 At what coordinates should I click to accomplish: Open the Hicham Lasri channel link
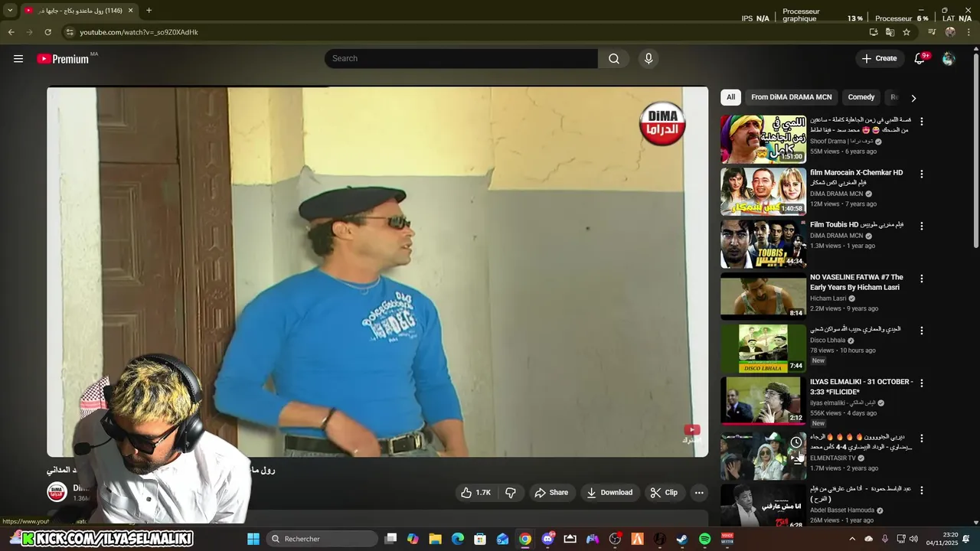coord(828,298)
